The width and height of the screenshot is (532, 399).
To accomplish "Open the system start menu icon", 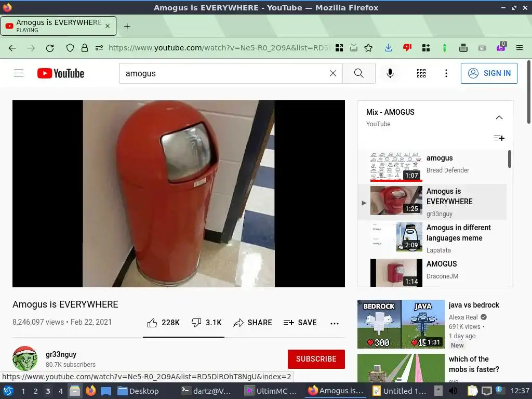I will [x=8, y=391].
